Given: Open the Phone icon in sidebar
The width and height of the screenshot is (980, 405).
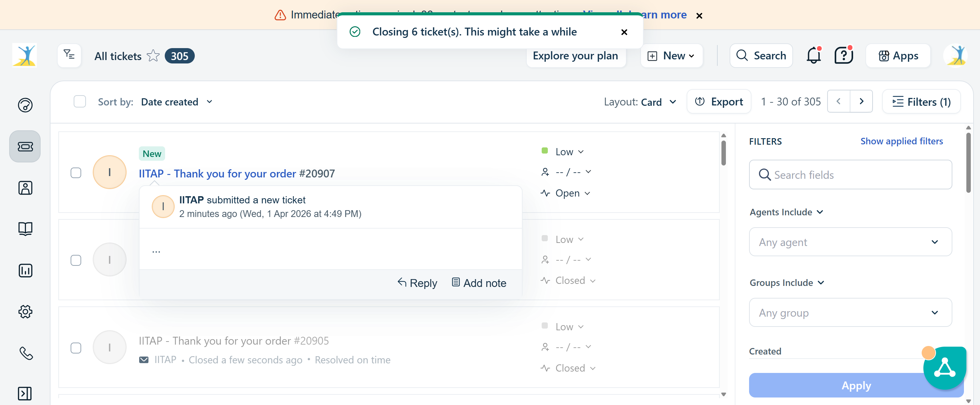Looking at the screenshot, I should 26,353.
